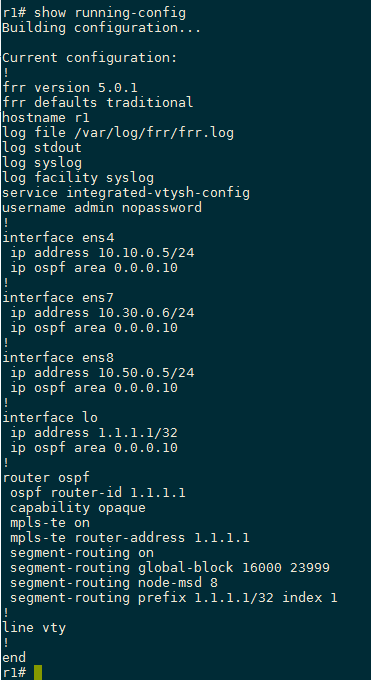Click the 'interface lo' line
The height and width of the screenshot is (680, 371).
pos(50,417)
